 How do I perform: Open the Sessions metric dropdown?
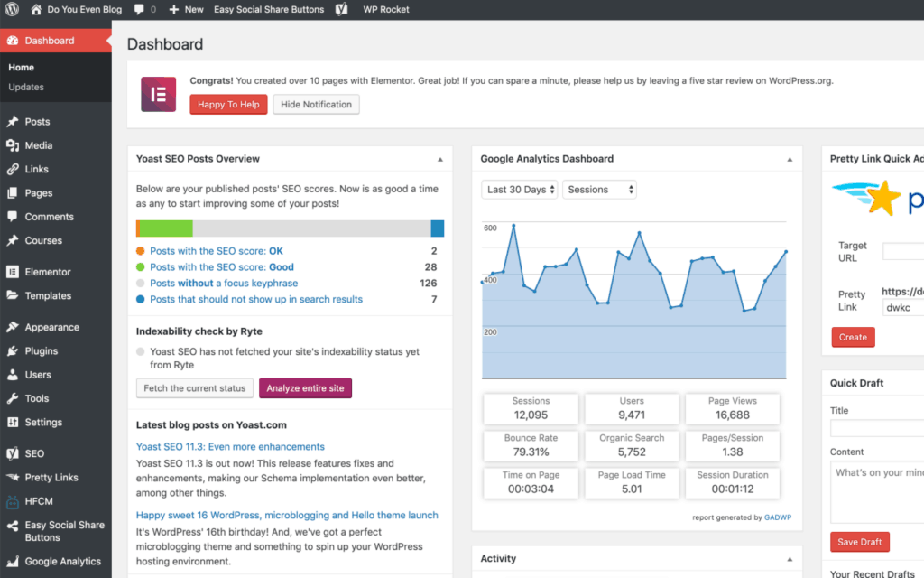[x=599, y=190]
